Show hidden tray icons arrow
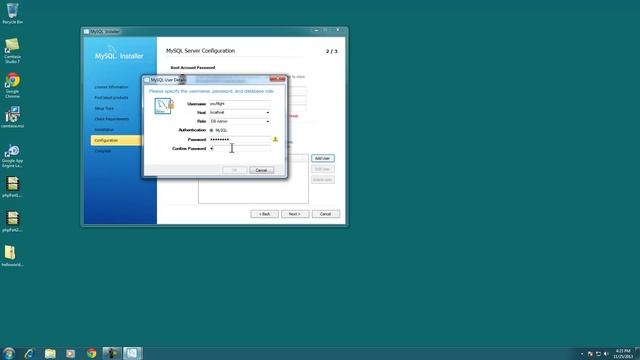 click(x=582, y=354)
